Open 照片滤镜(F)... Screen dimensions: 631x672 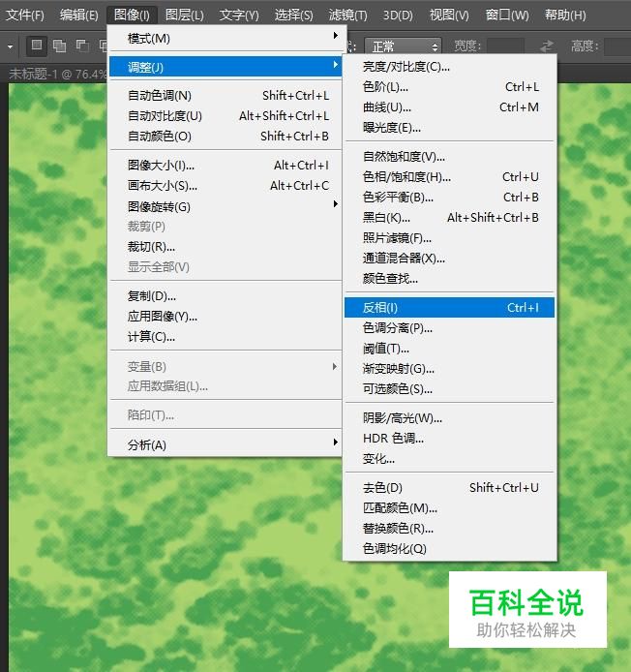tap(449, 238)
